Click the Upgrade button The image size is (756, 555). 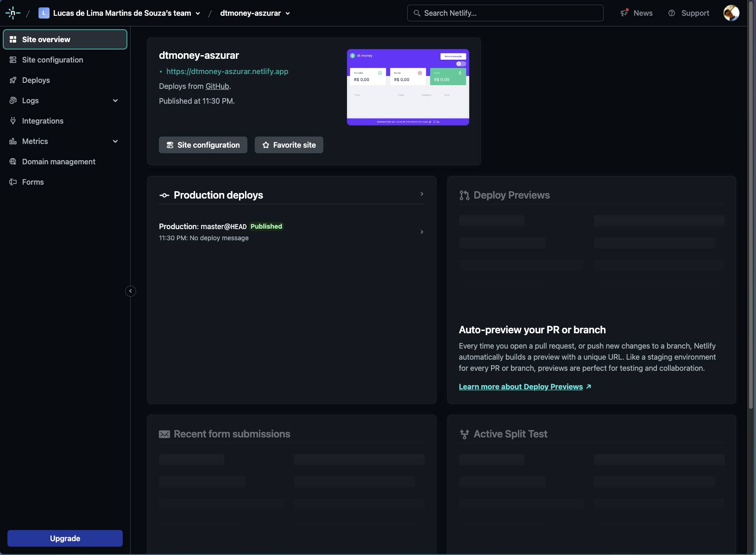pos(65,538)
